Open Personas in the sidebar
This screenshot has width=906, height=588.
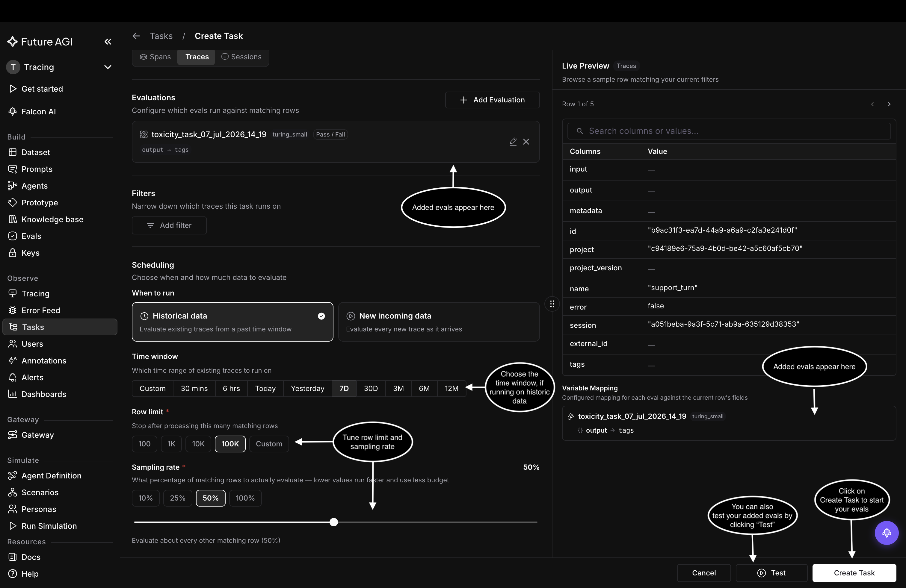point(60,509)
